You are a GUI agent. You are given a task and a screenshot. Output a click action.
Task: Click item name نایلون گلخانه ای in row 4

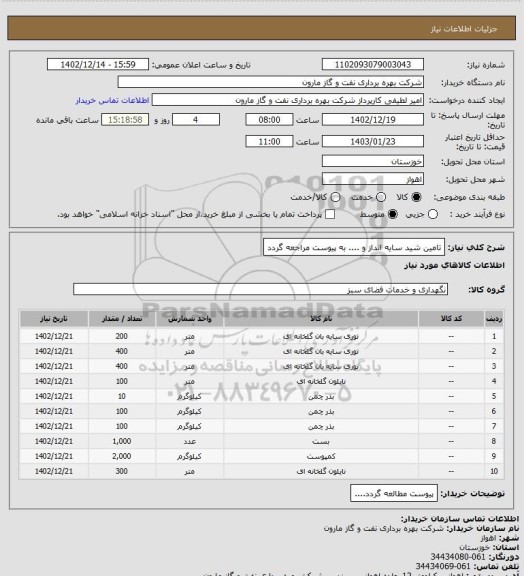click(x=321, y=381)
